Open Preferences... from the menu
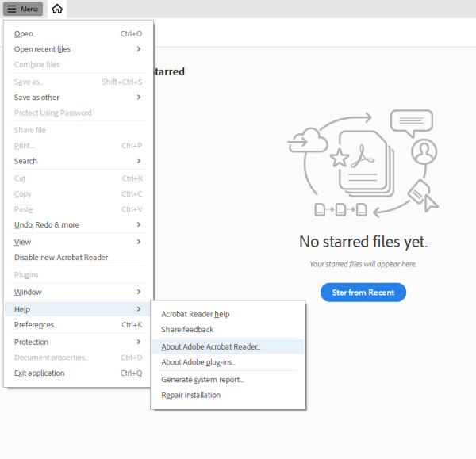 (78, 325)
